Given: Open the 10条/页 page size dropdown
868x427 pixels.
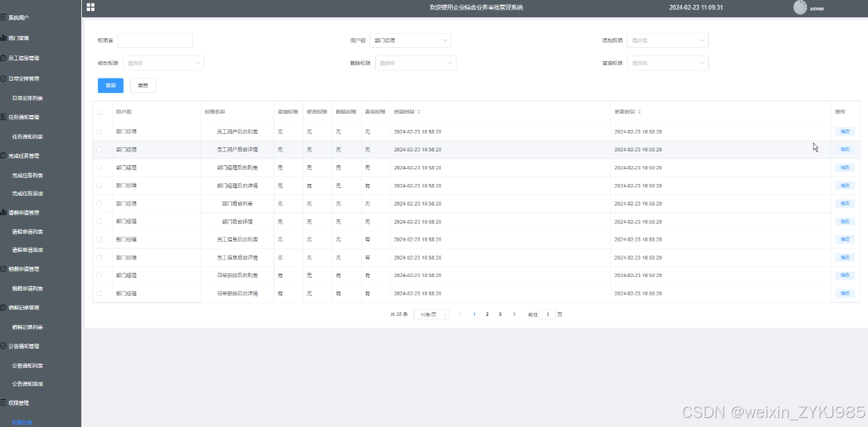Looking at the screenshot, I should [431, 315].
